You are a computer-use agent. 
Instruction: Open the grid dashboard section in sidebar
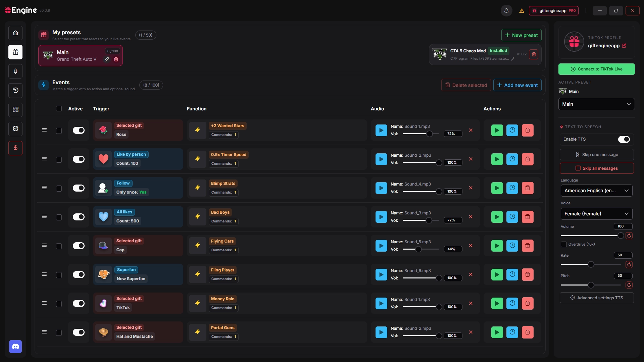click(15, 109)
